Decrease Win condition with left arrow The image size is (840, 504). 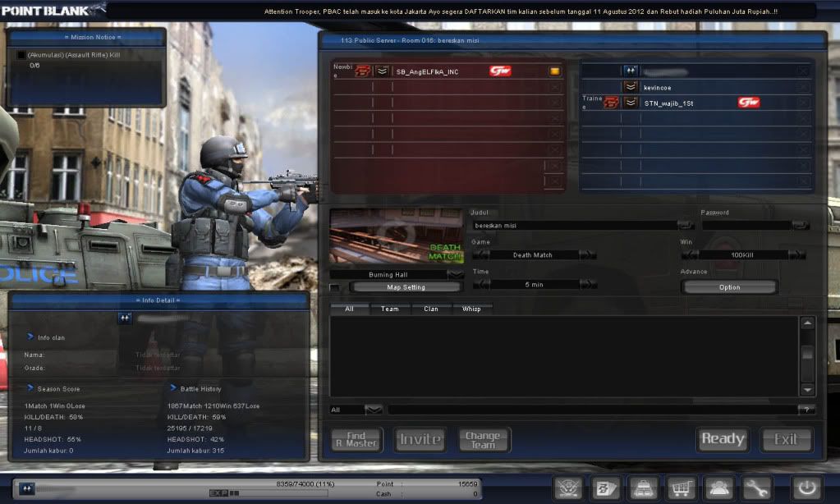(x=690, y=255)
